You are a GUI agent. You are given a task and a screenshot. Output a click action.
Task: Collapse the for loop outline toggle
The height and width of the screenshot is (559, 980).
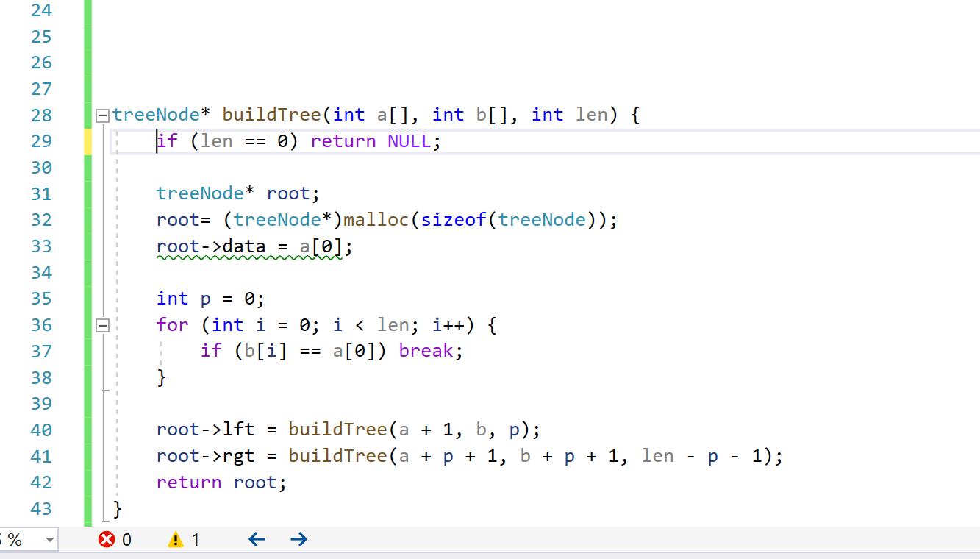coord(102,325)
